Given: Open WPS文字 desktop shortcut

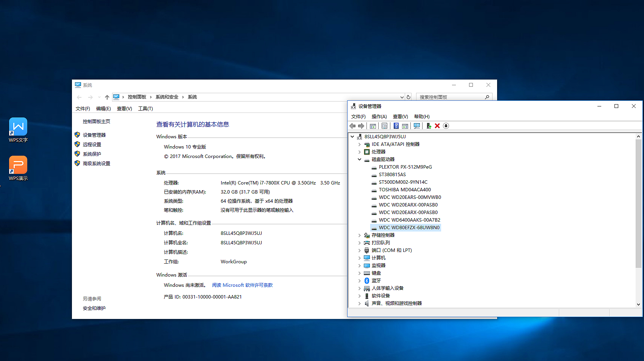Looking at the screenshot, I should pyautogui.click(x=18, y=130).
